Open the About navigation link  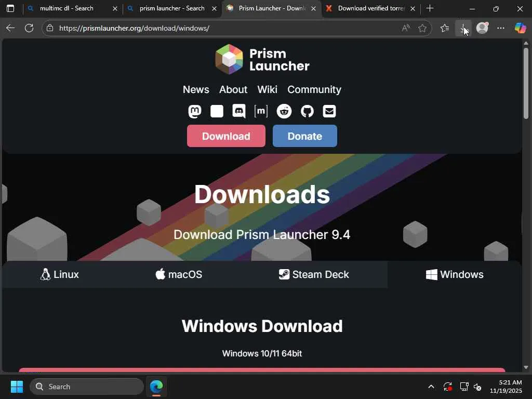coord(233,89)
